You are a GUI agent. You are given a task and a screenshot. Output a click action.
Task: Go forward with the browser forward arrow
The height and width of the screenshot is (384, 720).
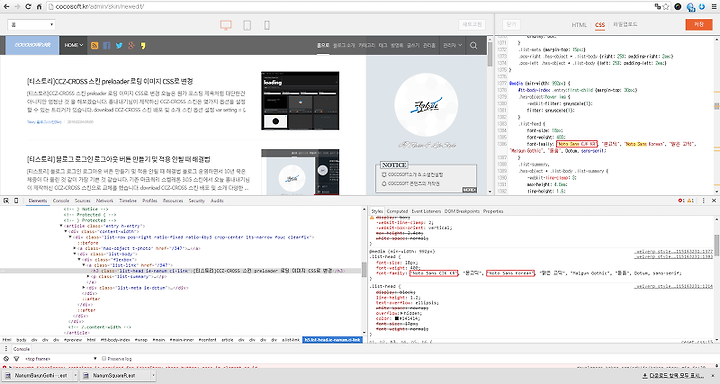[17, 6]
